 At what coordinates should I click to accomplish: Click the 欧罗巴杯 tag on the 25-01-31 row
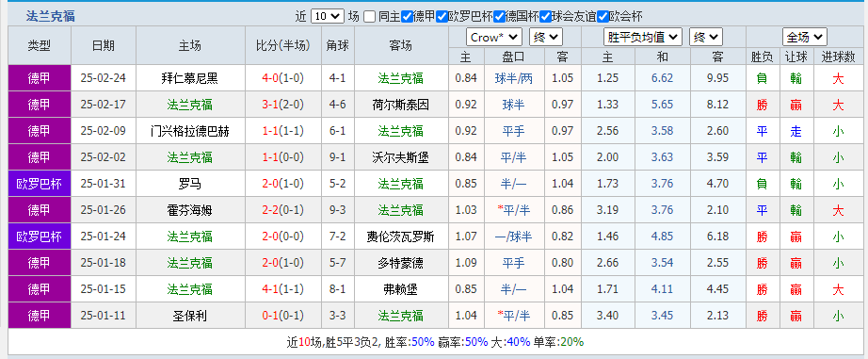pos(40,184)
